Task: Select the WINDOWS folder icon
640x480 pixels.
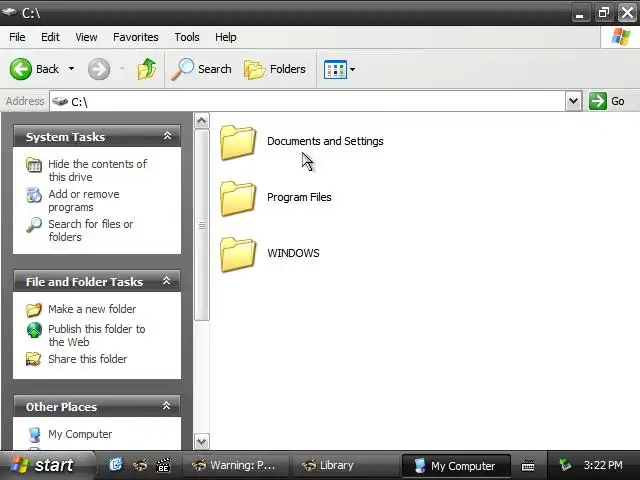Action: pyautogui.click(x=238, y=254)
